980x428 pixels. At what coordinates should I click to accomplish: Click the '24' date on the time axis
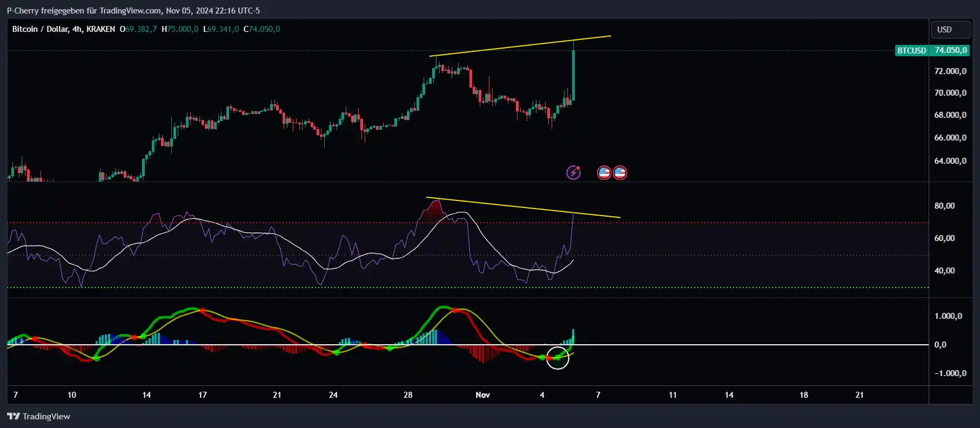[x=333, y=395]
